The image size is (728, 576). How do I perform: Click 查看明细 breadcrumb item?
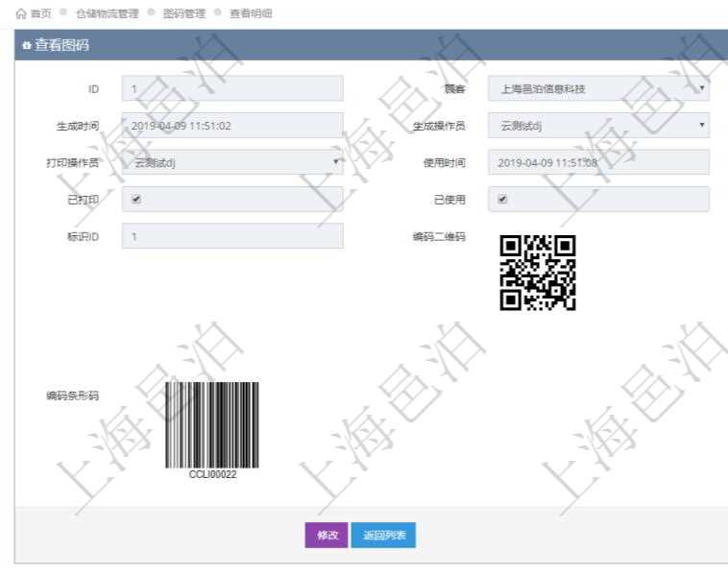click(250, 14)
